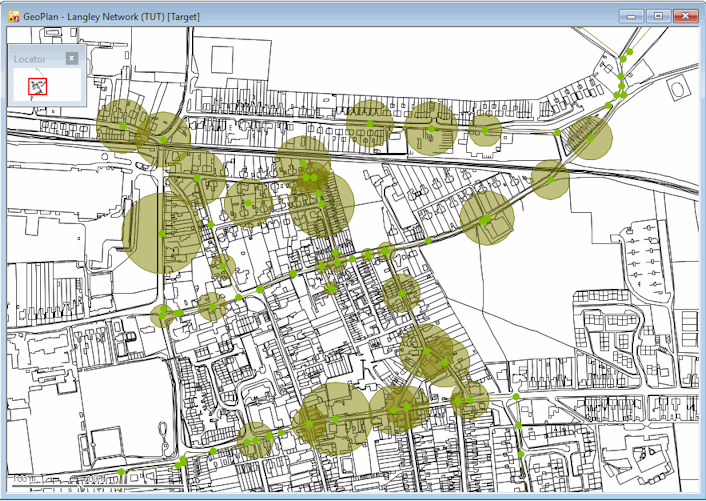The height and width of the screenshot is (501, 706).
Task: Close the Locator panel
Action: point(72,58)
